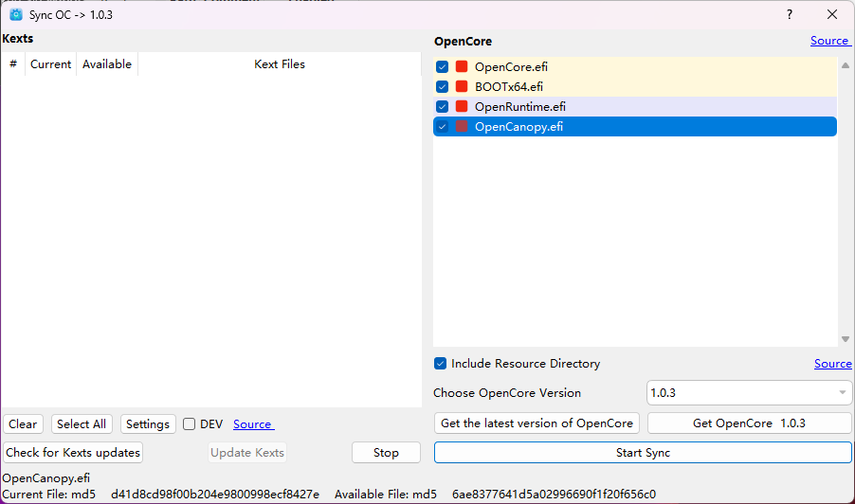Click Check for Kexts updates
The height and width of the screenshot is (504, 855).
[x=73, y=452]
